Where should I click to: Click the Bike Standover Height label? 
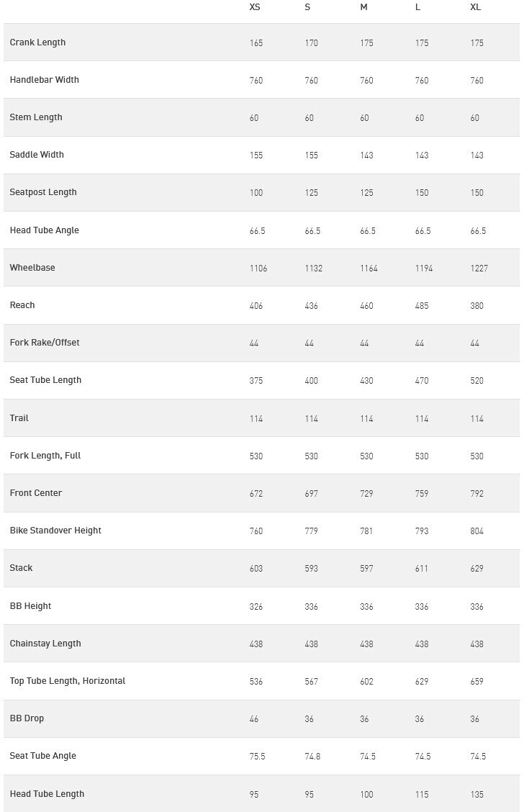55,531
